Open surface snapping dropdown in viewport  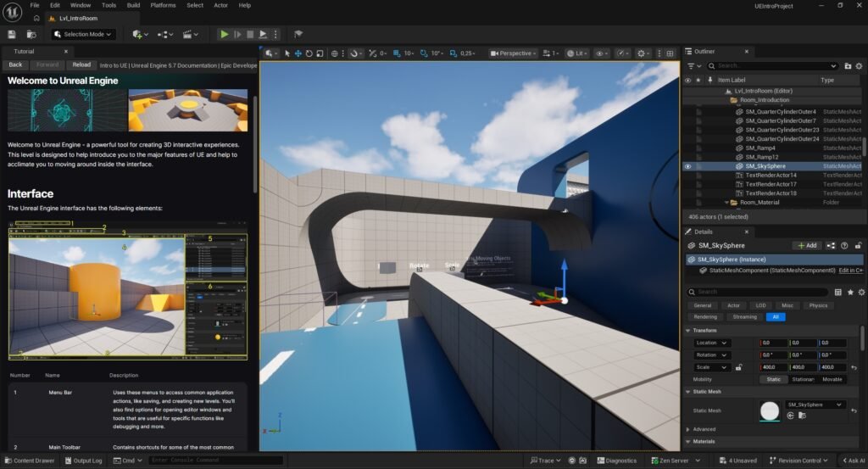coord(354,53)
